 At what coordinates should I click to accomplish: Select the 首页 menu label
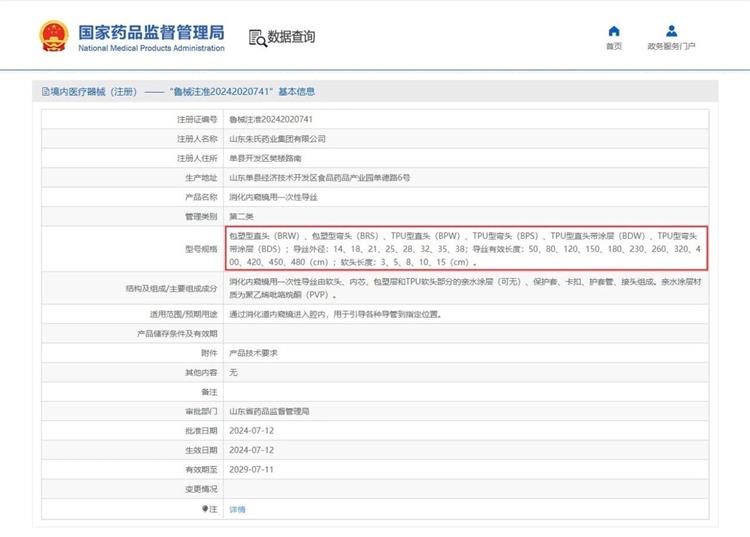[x=614, y=46]
